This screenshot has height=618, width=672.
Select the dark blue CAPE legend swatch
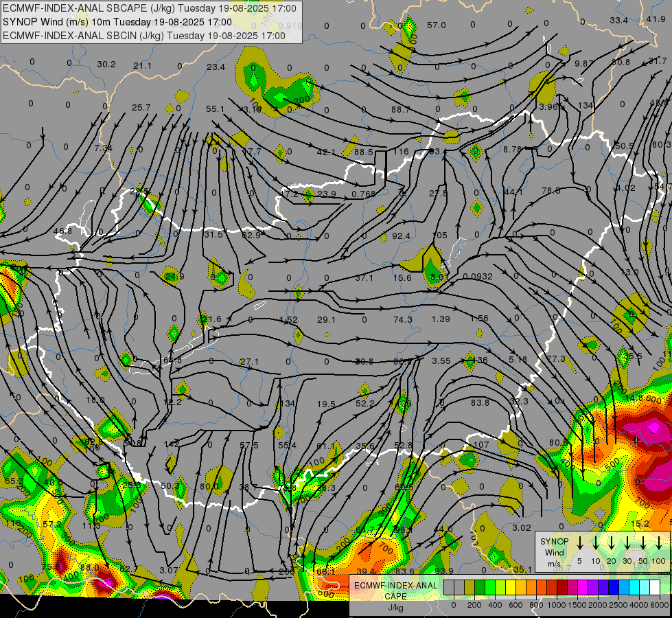613,588
